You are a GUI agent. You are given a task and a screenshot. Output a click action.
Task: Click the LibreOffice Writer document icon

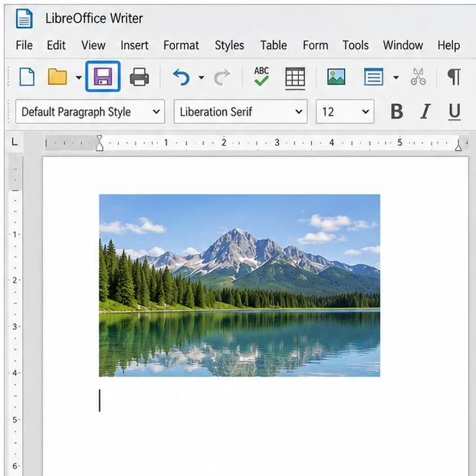tap(24, 18)
